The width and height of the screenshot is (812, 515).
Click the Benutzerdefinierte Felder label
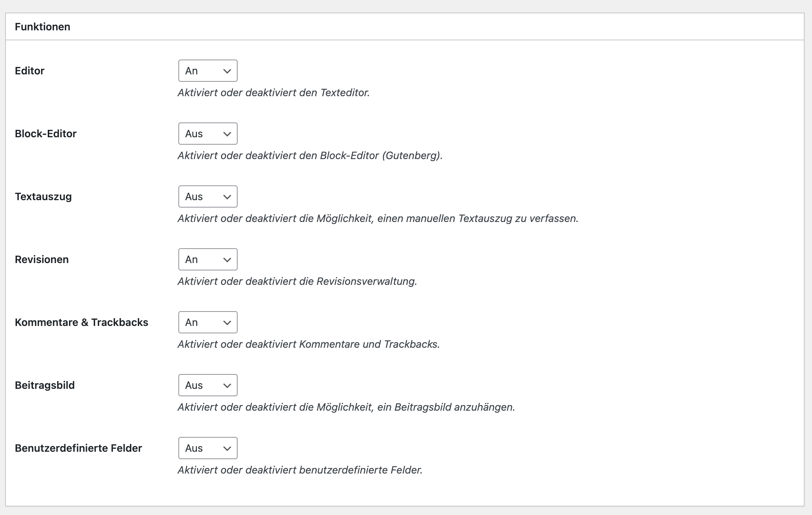coord(78,448)
